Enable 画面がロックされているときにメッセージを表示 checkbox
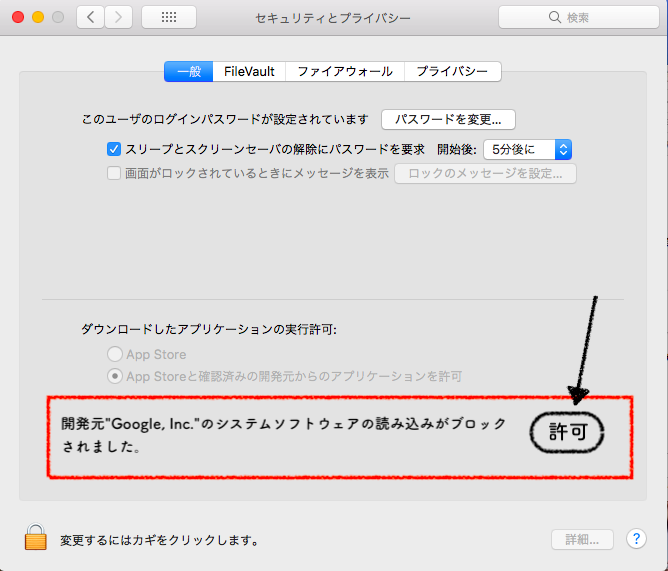Viewport: 668px width, 571px height. (x=114, y=173)
